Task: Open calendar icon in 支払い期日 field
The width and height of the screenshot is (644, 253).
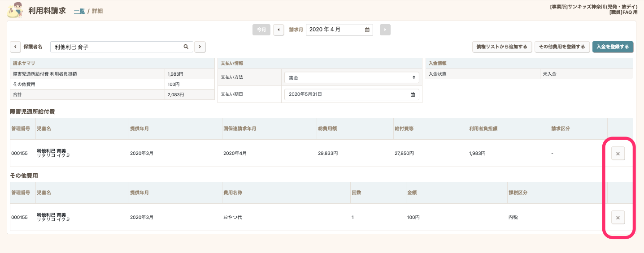Action: pos(413,94)
